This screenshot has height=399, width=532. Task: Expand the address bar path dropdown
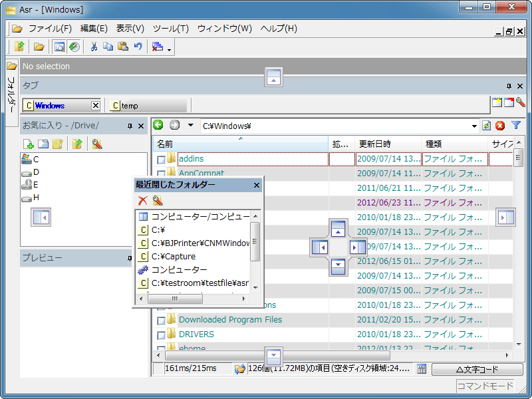[x=474, y=126]
